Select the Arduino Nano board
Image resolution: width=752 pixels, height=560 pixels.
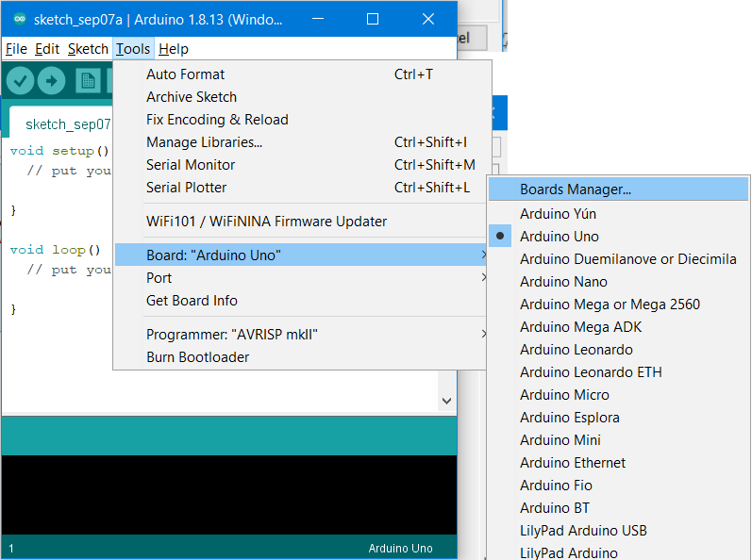tap(563, 282)
